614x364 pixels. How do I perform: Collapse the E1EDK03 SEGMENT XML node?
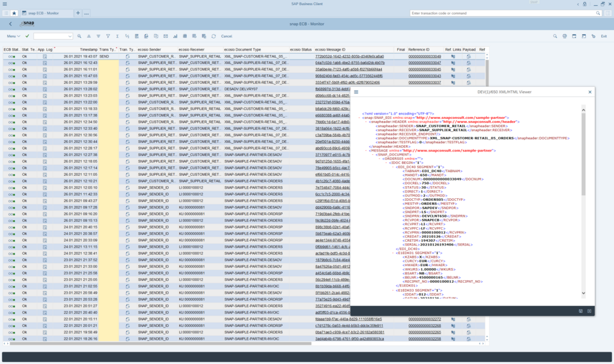pyautogui.click(x=393, y=290)
